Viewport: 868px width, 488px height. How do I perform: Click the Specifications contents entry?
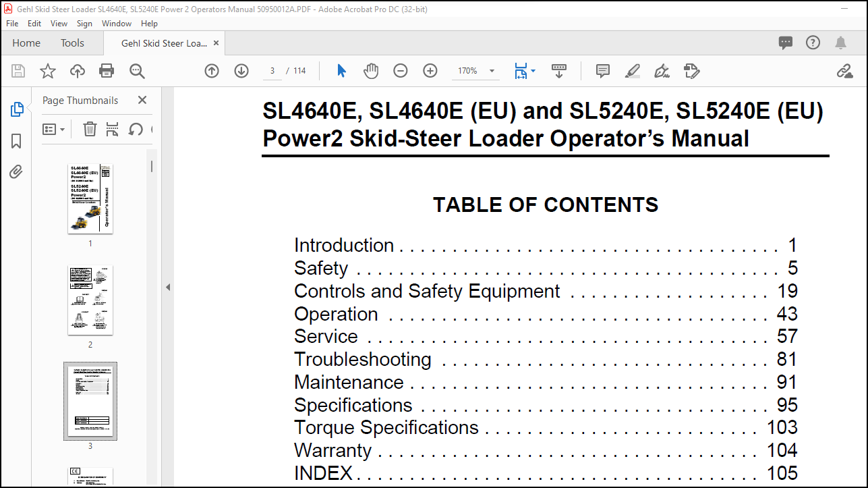click(546, 405)
